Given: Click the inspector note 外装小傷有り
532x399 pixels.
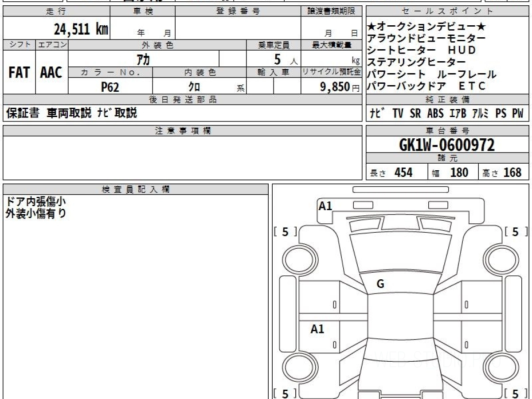Looking at the screenshot, I should [35, 213].
